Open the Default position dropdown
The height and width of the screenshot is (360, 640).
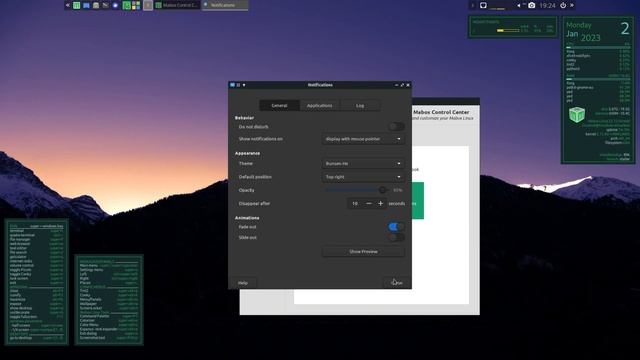(x=363, y=177)
